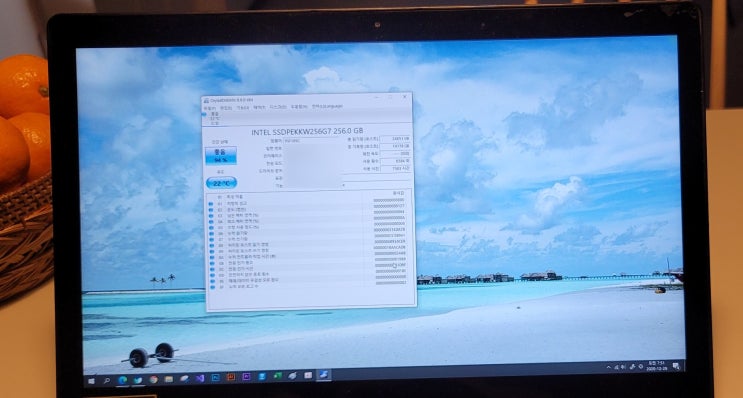The image size is (743, 398).
Task: Select attribute row with ID 05
Action: point(309,226)
